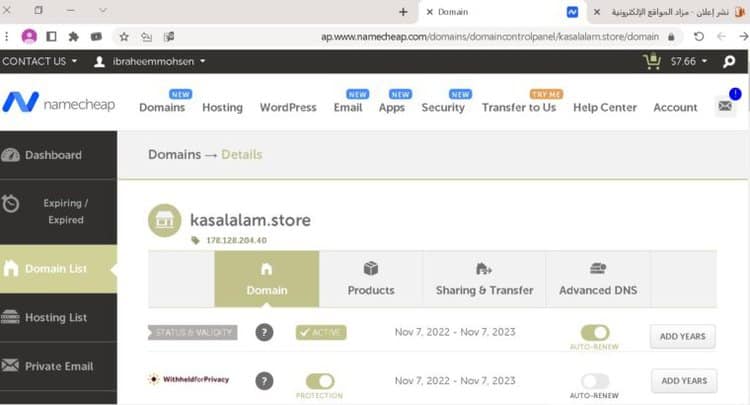The height and width of the screenshot is (405, 750).
Task: Toggle WithheldForPrivacy Protection switch
Action: pyautogui.click(x=320, y=381)
